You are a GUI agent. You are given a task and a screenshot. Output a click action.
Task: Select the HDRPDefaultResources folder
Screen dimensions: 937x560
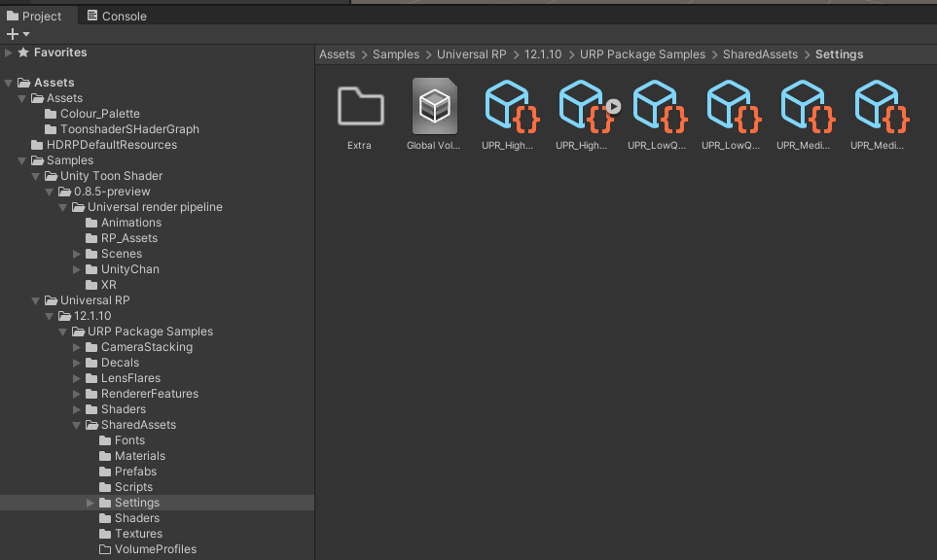click(104, 145)
